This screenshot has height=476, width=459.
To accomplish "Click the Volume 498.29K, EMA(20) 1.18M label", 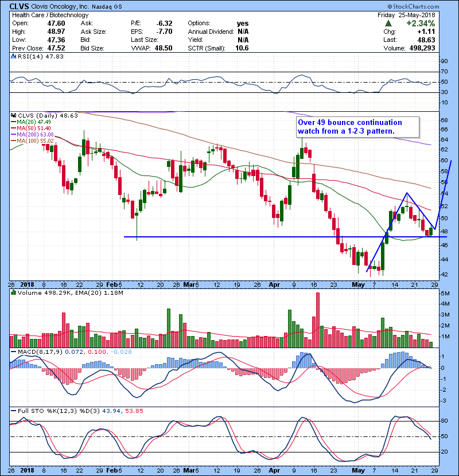I will 71,293.
